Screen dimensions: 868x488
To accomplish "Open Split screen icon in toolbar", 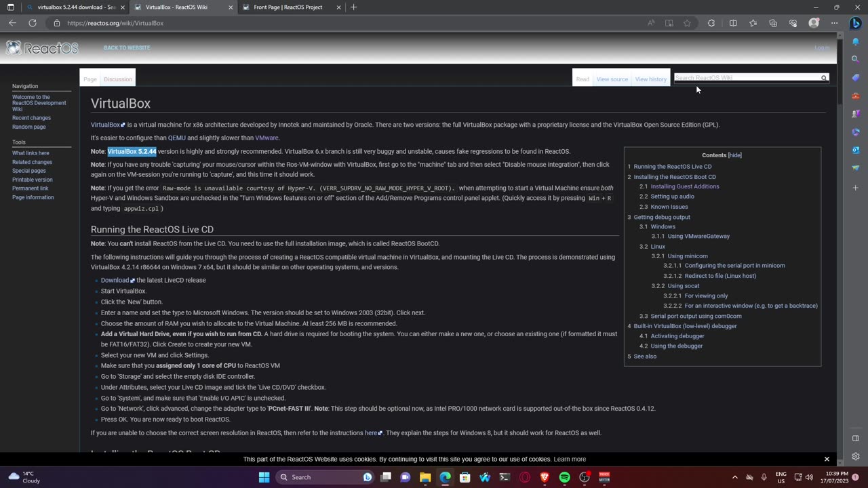I will coord(733,23).
